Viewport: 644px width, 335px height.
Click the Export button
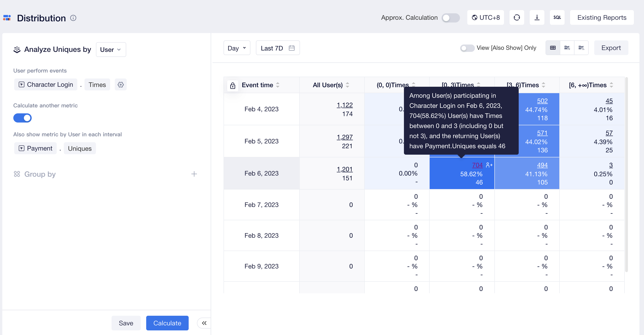pyautogui.click(x=611, y=48)
